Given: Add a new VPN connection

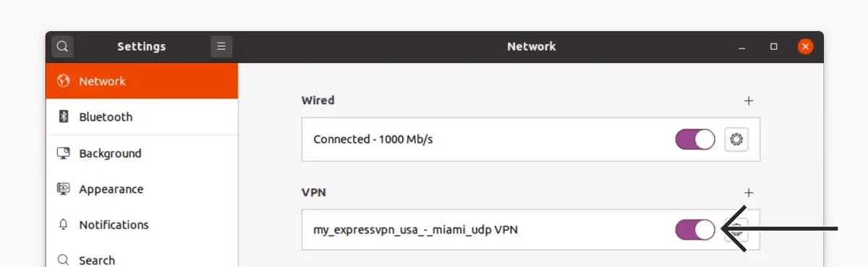Looking at the screenshot, I should point(749,192).
